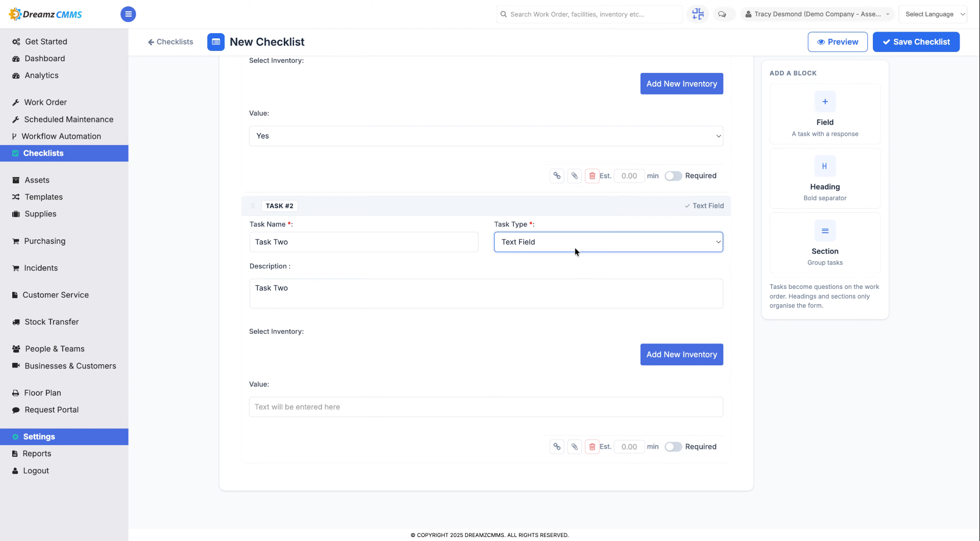Click Add New Inventory in Task #1
This screenshot has width=980, height=541.
click(x=681, y=84)
